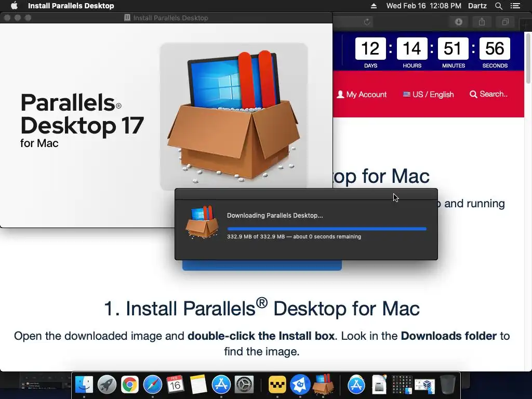
Task: Show Safari downloads with arrow icon
Action: tap(459, 22)
